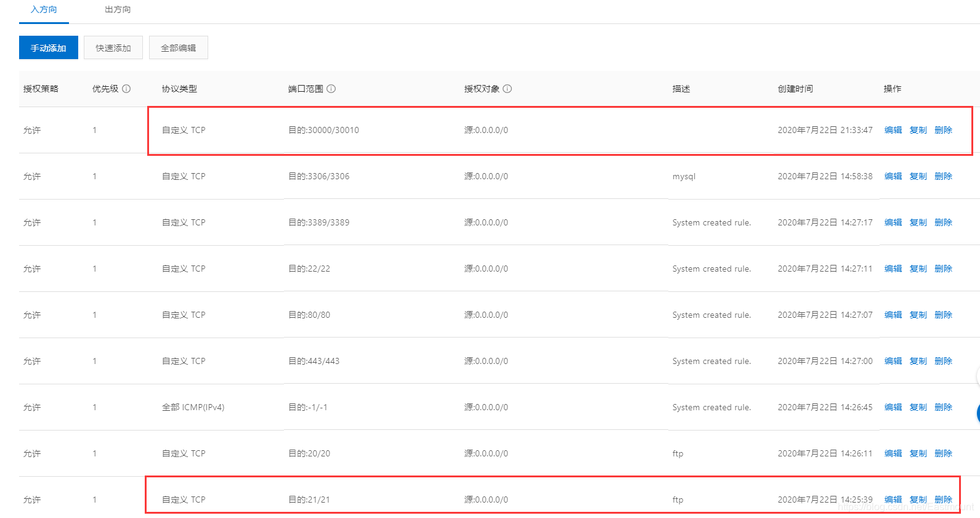Select the 授权策略 column header
Viewport: 980px width, 518px height.
[x=41, y=89]
